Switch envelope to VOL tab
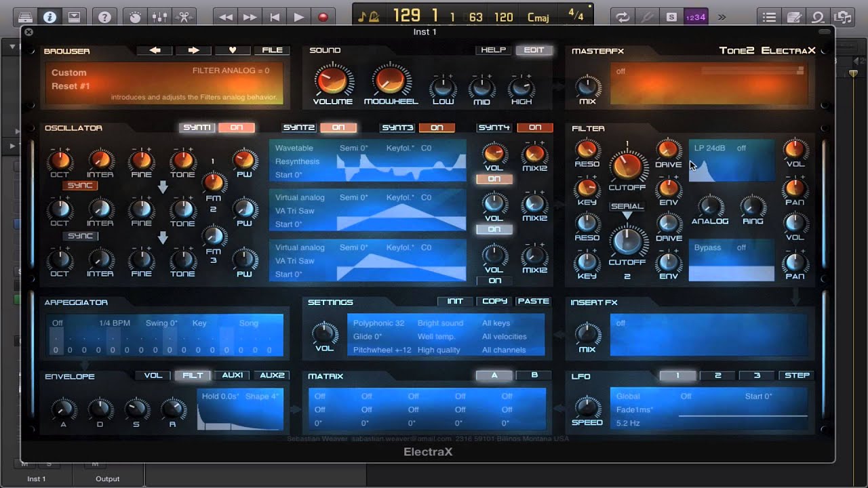 coord(153,375)
